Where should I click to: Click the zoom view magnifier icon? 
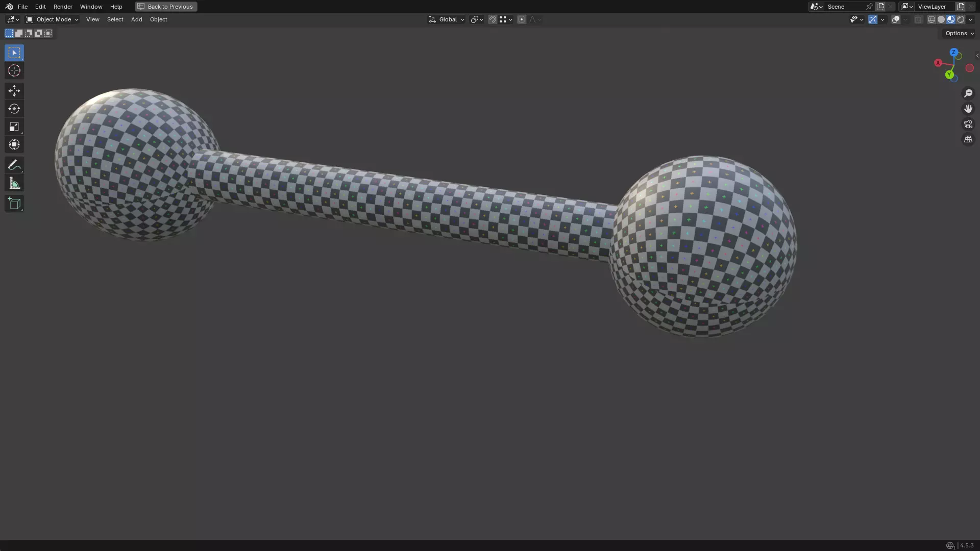click(968, 93)
